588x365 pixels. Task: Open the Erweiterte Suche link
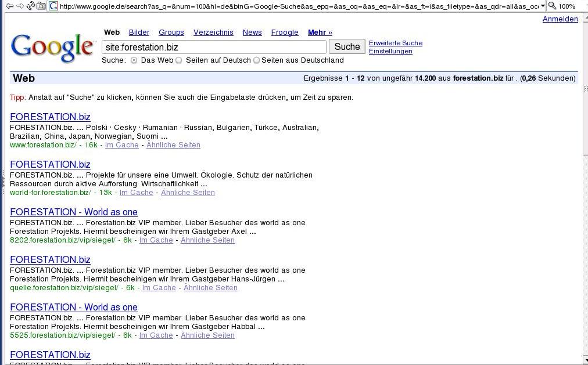(x=396, y=43)
